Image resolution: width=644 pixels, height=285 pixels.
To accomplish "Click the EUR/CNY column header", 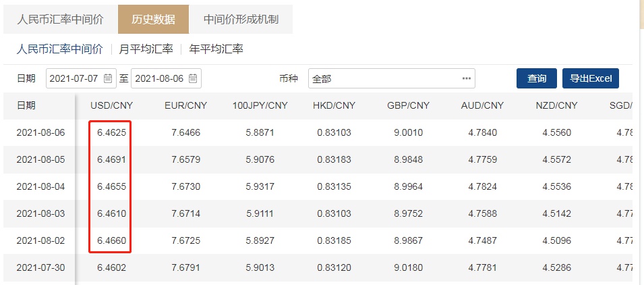I will (185, 105).
